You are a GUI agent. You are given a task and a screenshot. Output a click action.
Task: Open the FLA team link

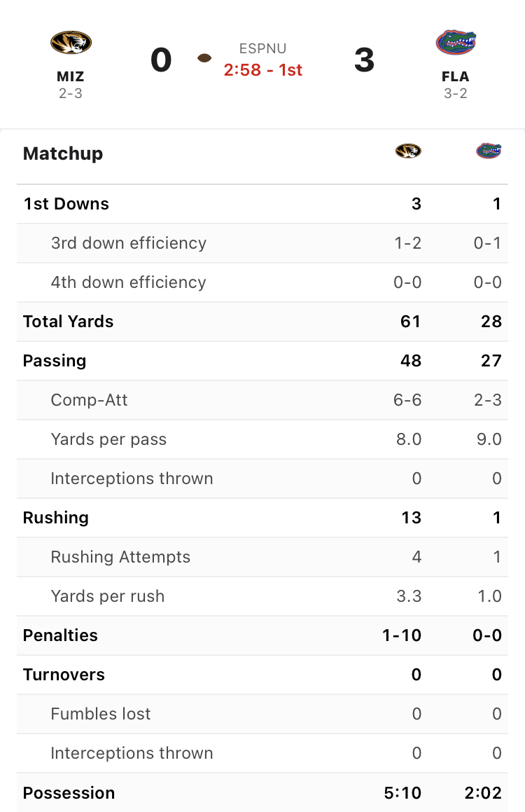(x=456, y=76)
